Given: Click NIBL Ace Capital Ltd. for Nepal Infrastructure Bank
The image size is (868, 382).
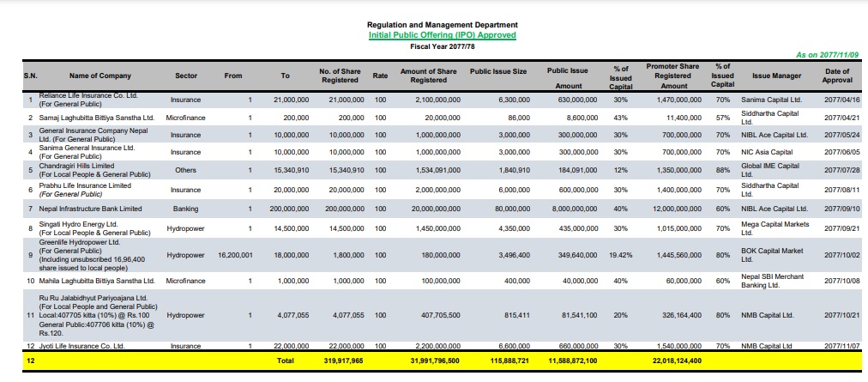Looking at the screenshot, I should [x=775, y=209].
